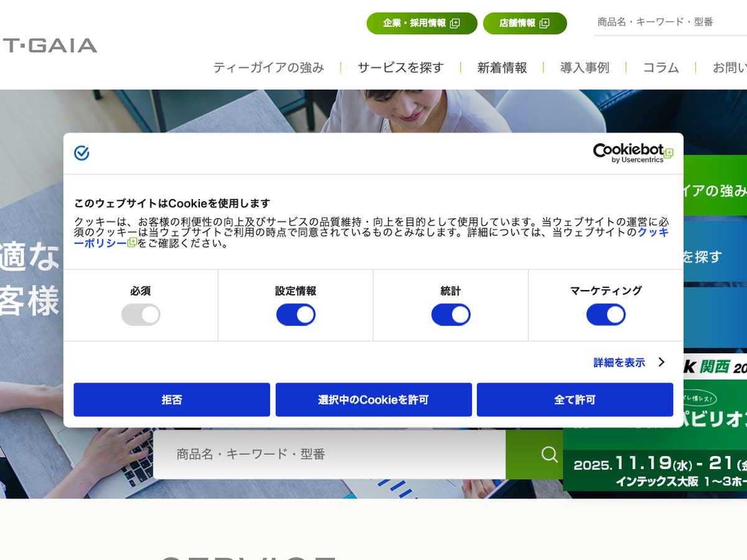Click the Cookiebot by Usercentrics logo
The image size is (747, 560).
632,153
